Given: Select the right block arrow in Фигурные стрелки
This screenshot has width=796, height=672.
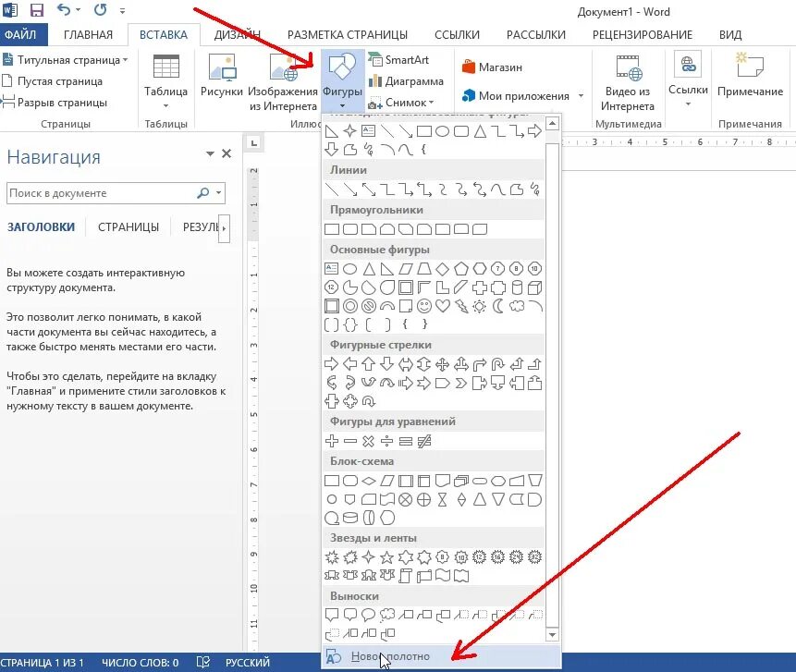Looking at the screenshot, I should point(332,364).
